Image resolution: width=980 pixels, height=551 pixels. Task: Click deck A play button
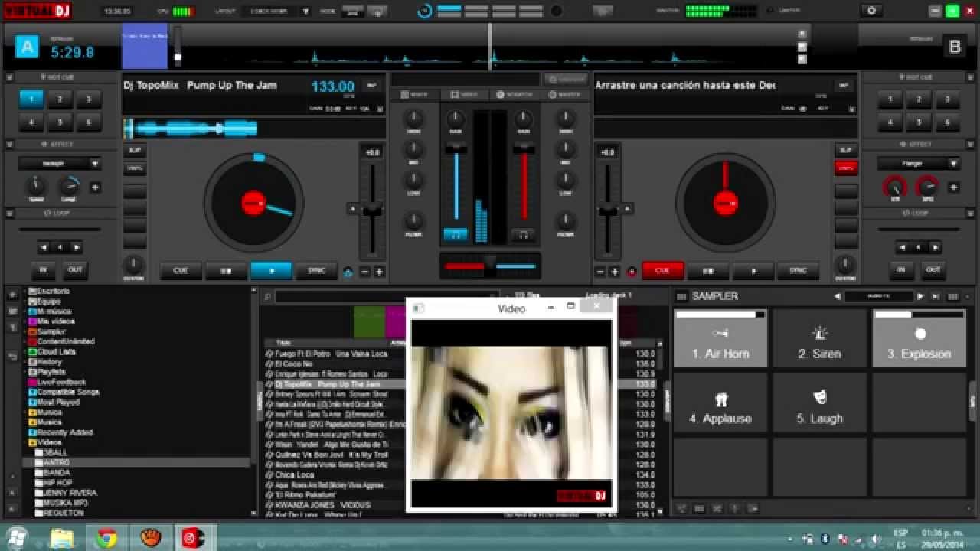(x=271, y=271)
